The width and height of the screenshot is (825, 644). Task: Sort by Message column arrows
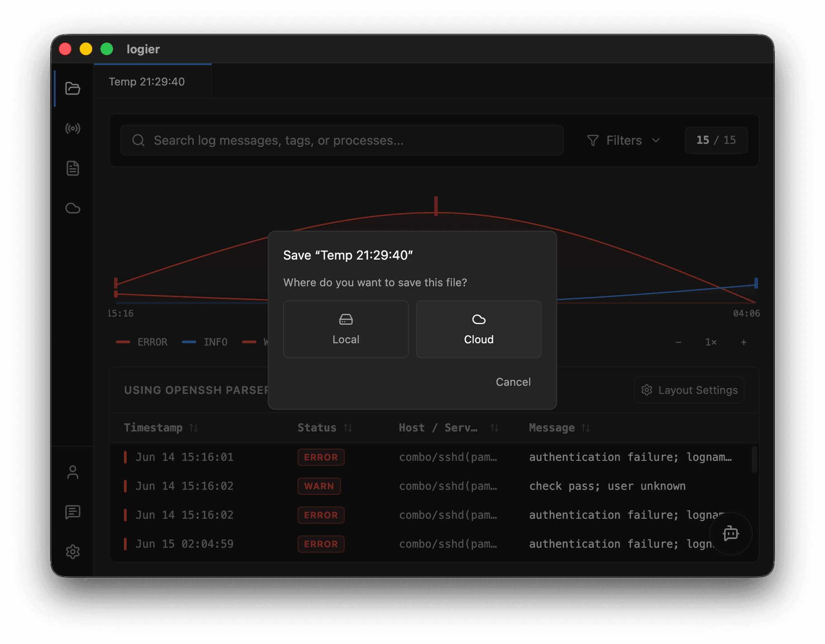[586, 428]
